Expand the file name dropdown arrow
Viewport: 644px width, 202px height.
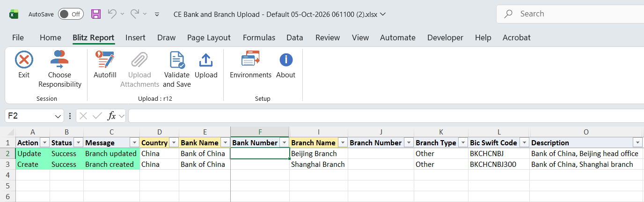[x=383, y=14]
